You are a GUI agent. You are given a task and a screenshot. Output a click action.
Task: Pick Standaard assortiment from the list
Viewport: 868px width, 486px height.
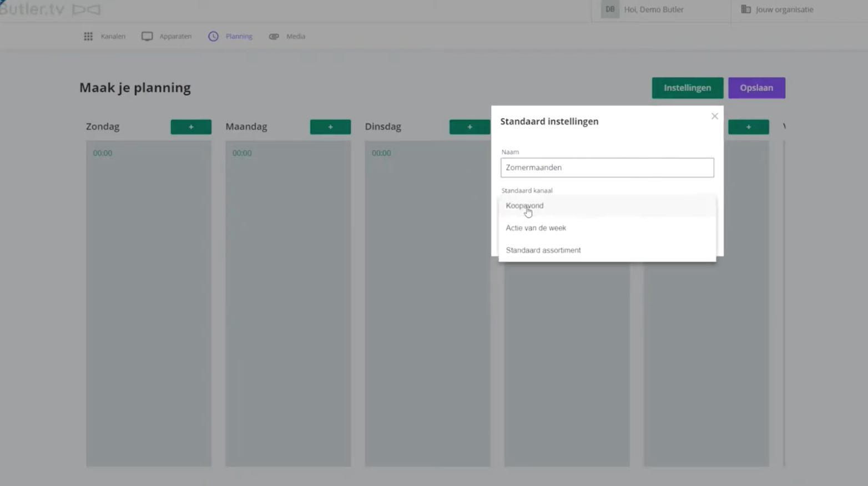coord(543,250)
